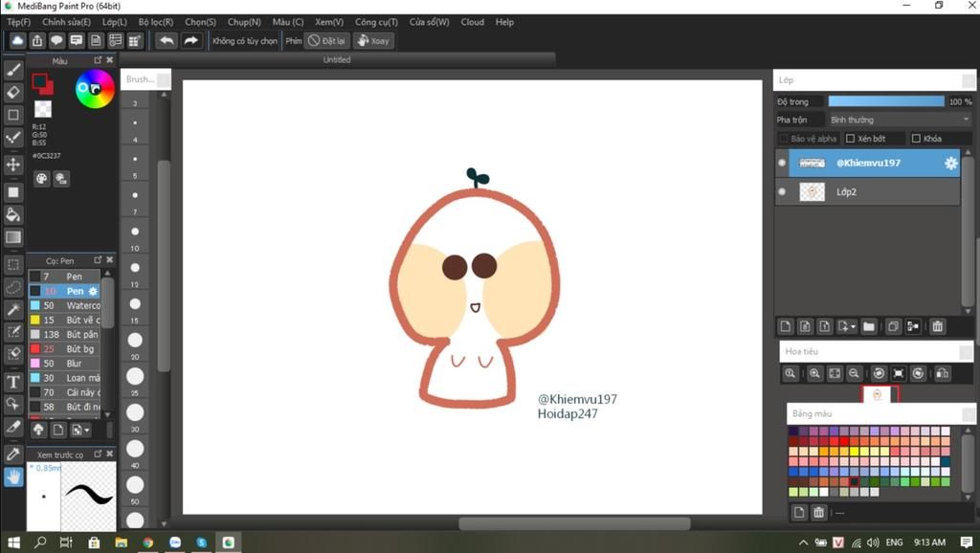Viewport: 980px width, 553px height.
Task: Adjust the Độ trong opacity slider
Action: point(886,101)
